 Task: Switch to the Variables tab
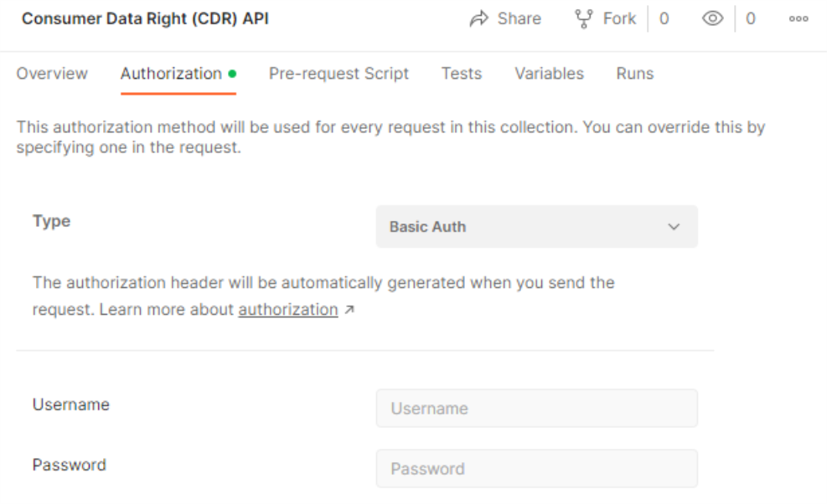[x=549, y=74]
